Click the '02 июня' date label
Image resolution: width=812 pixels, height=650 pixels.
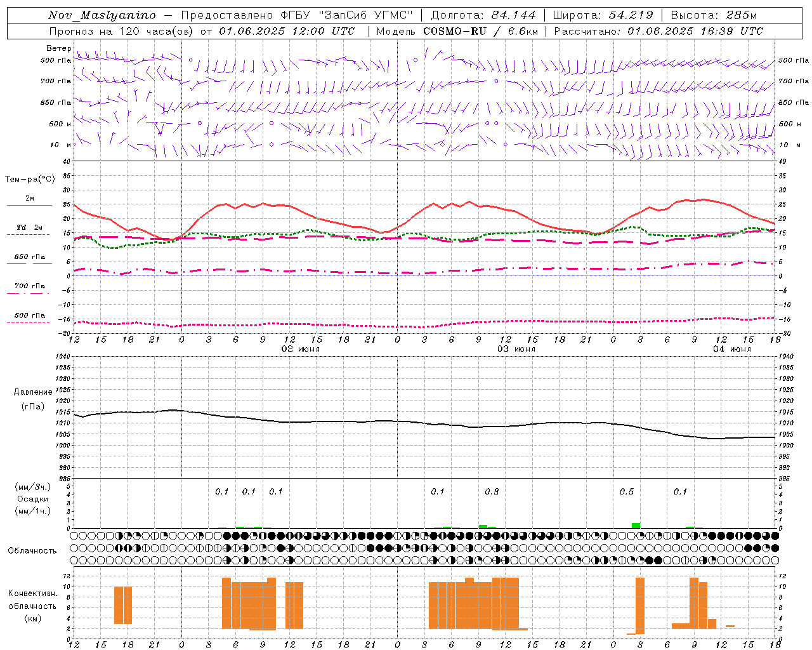tap(301, 349)
